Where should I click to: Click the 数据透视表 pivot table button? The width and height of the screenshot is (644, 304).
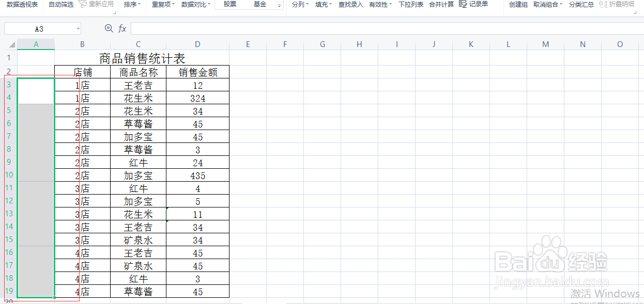pyautogui.click(x=22, y=4)
